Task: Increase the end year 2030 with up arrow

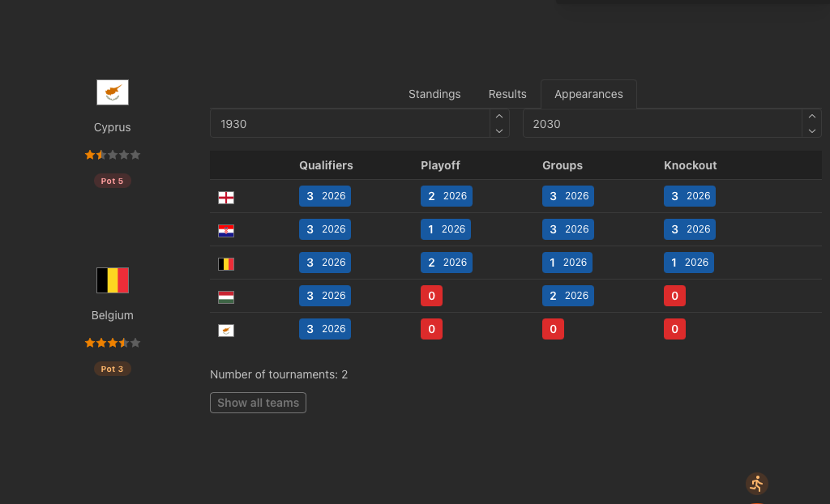Action: click(x=811, y=117)
